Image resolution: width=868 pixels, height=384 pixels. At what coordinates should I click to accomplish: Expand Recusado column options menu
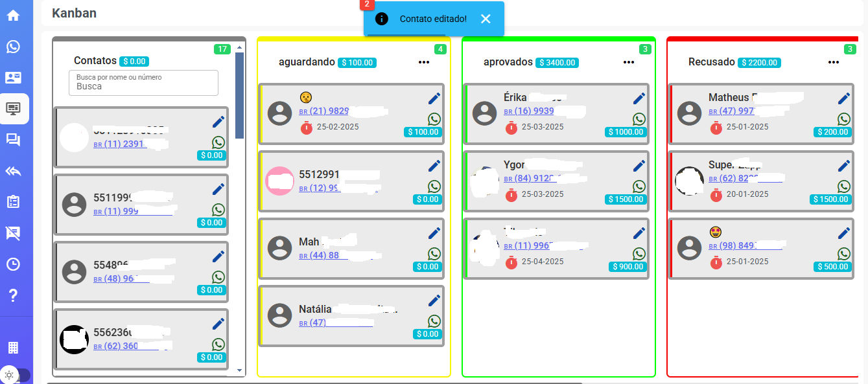tap(834, 62)
